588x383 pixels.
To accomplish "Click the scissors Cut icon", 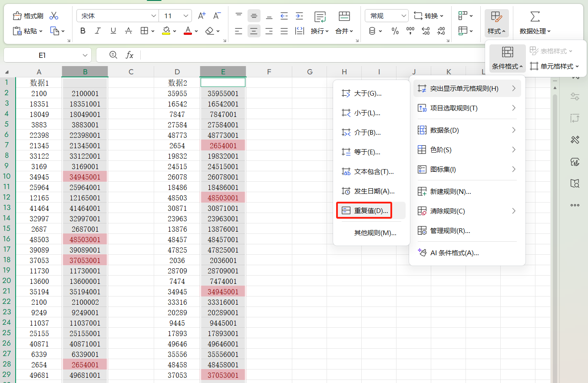I will tap(54, 15).
